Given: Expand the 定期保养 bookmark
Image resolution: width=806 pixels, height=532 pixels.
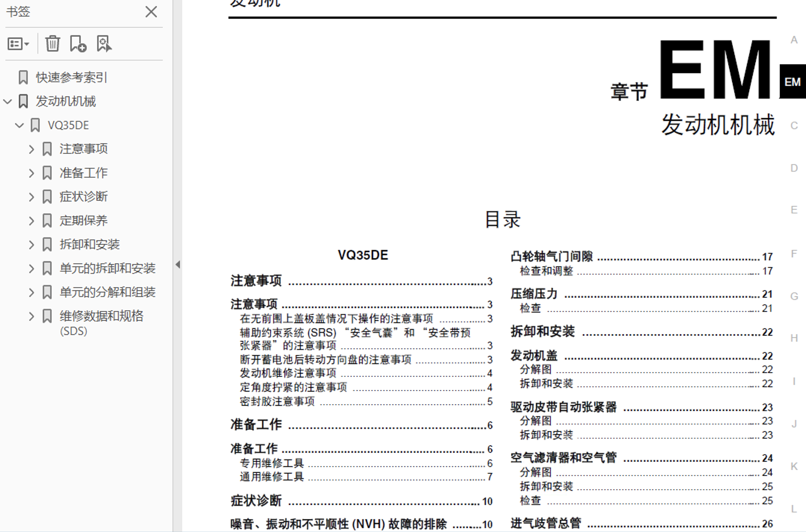Looking at the screenshot, I should coord(32,221).
